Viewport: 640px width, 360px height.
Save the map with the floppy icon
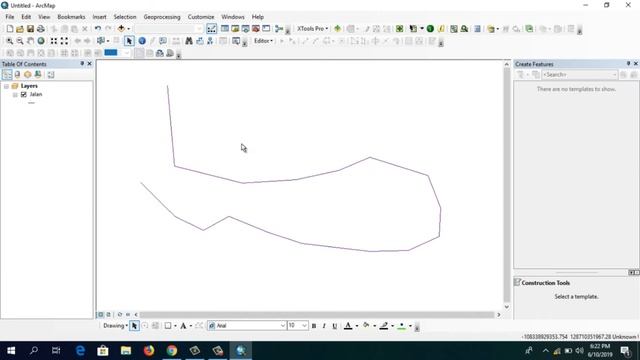tap(30, 29)
